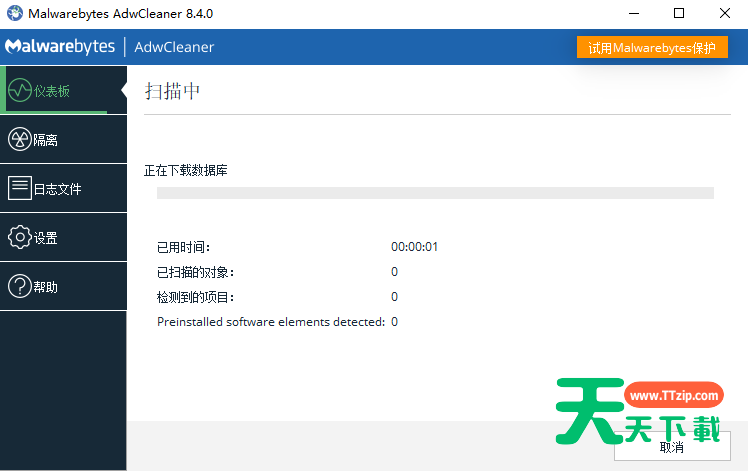
Task: Close the AdwCleaner window
Action: point(725,13)
